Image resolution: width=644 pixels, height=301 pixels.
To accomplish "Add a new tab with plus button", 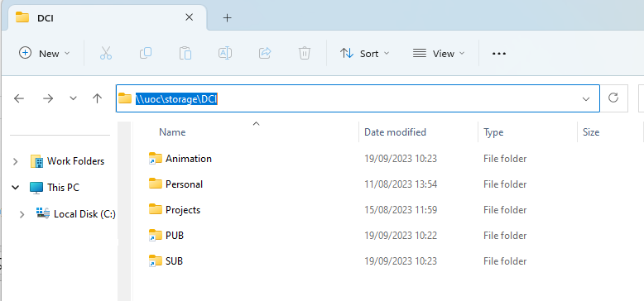I will 227,17.
